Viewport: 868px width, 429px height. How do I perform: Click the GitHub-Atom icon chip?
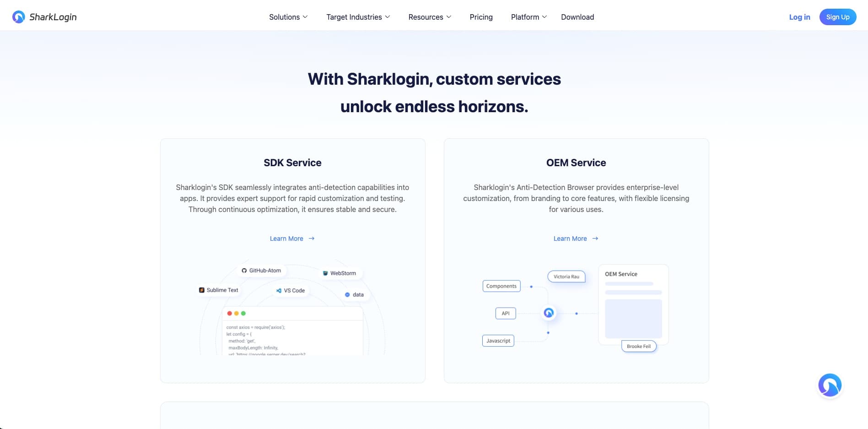click(261, 271)
